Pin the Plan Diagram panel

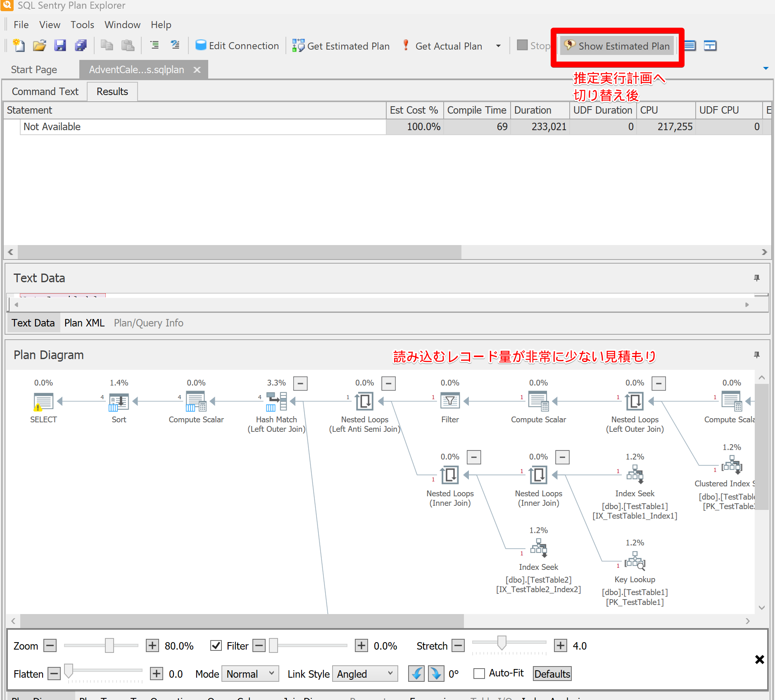click(757, 355)
